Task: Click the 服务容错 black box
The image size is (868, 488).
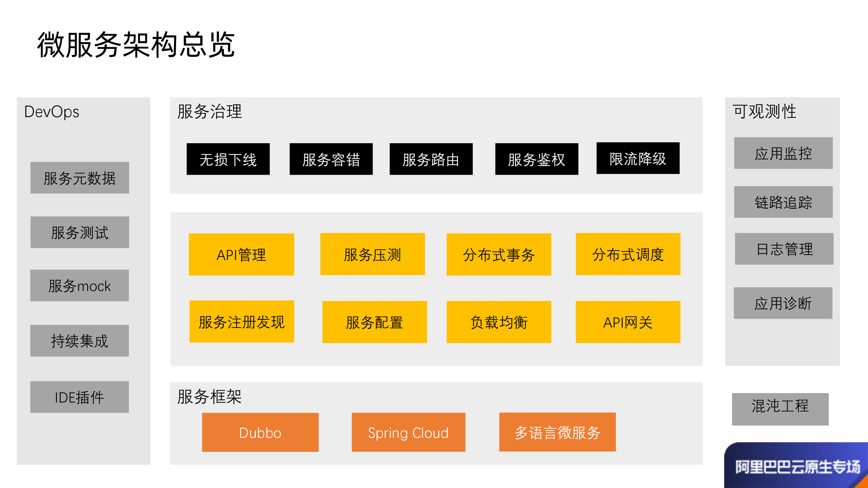Action: pos(331,160)
